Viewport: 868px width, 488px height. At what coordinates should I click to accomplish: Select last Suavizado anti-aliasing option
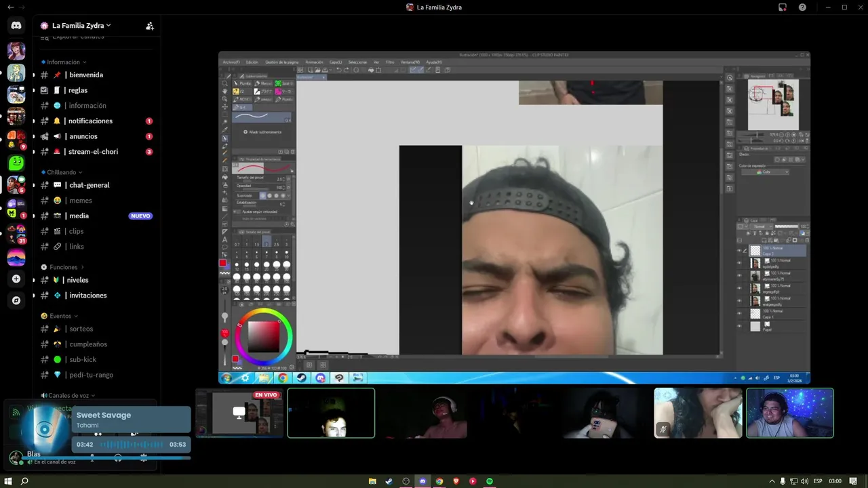pos(283,196)
